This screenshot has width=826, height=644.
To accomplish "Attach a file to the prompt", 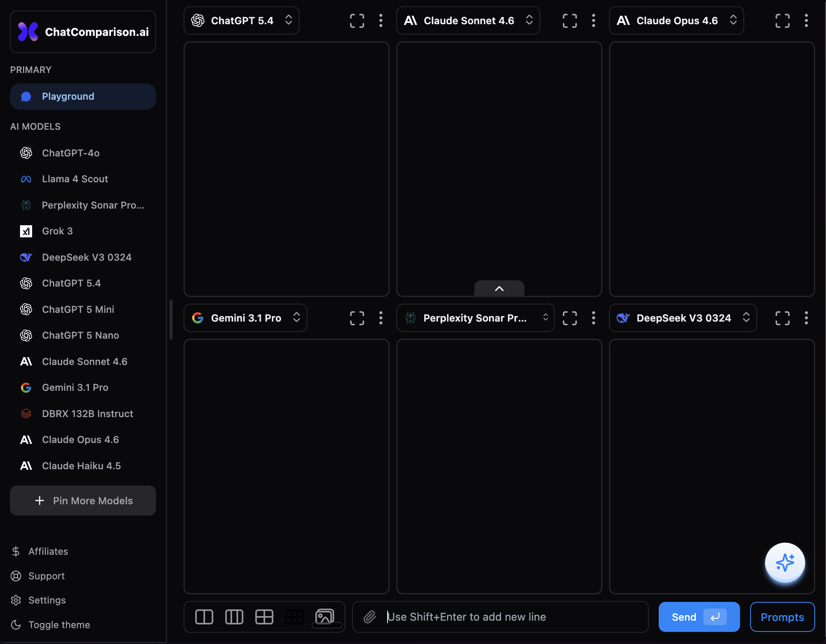I will pyautogui.click(x=370, y=617).
